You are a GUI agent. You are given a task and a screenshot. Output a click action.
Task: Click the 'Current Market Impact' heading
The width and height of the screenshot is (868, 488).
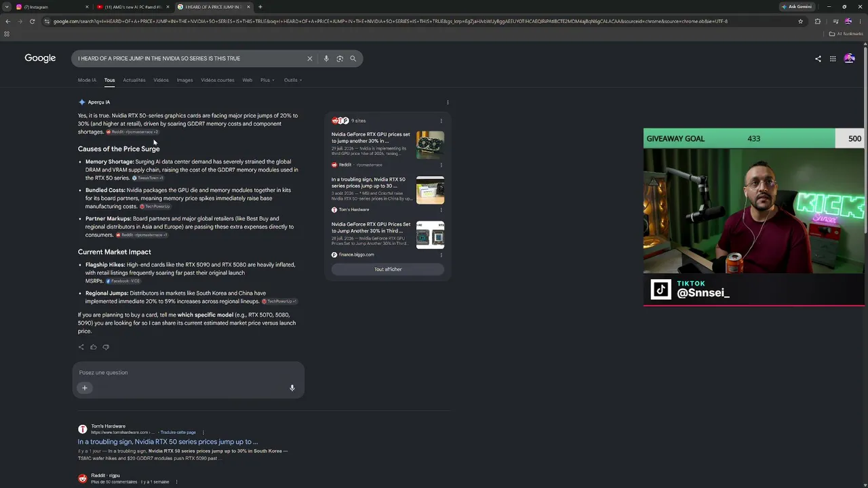[115, 252]
